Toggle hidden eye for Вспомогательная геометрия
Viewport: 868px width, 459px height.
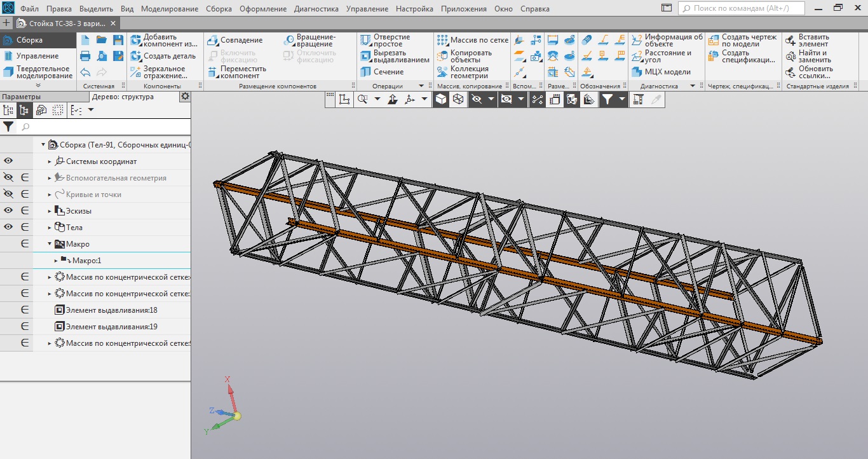(x=8, y=177)
